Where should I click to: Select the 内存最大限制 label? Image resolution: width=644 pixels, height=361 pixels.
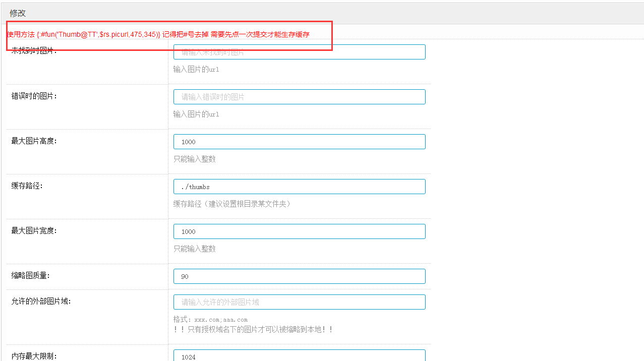pyautogui.click(x=34, y=356)
